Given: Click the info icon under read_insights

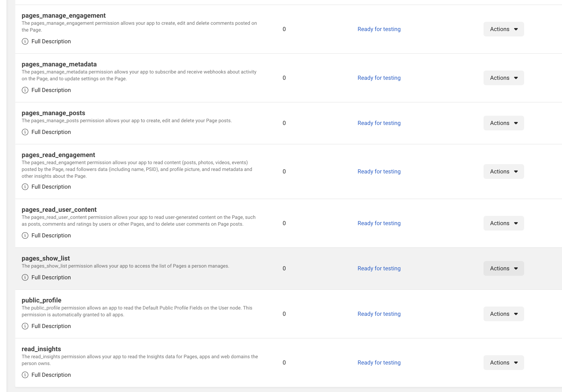Looking at the screenshot, I should [25, 375].
